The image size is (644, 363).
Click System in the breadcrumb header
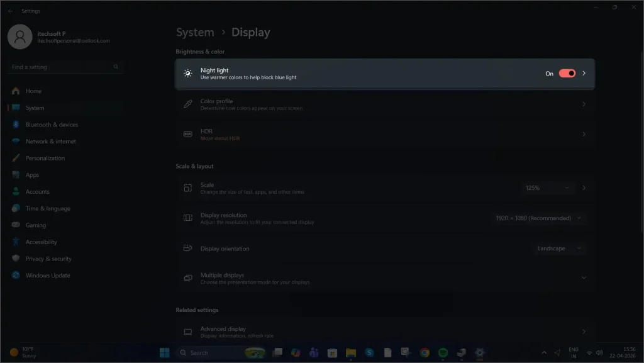pos(195,32)
